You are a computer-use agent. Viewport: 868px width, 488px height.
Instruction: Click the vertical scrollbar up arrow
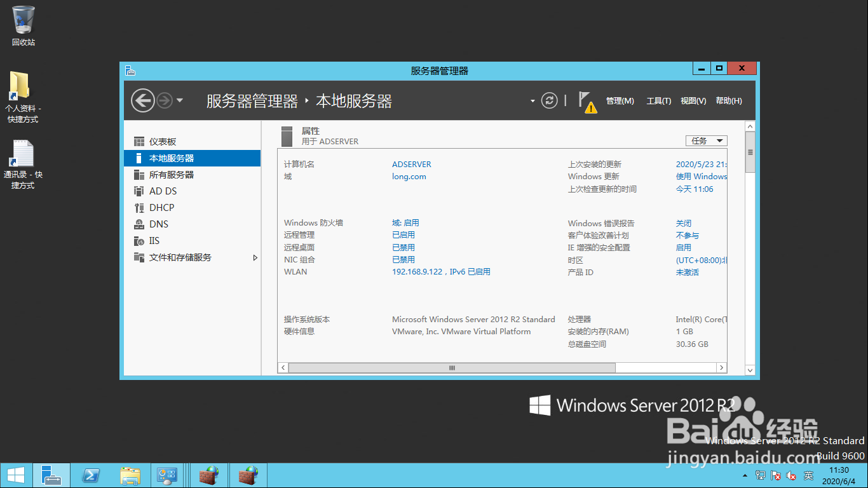pos(750,126)
